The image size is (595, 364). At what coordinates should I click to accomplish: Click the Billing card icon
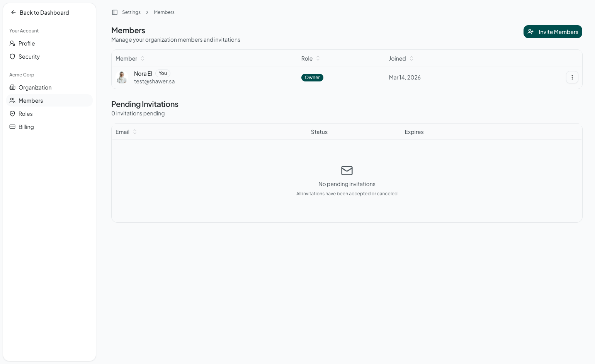tap(12, 127)
